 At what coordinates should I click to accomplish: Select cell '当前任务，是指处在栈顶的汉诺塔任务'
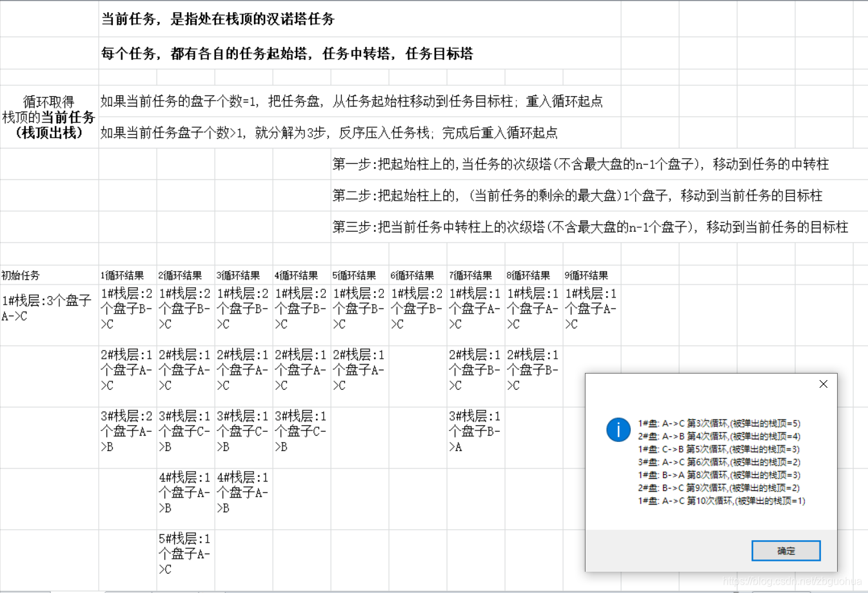[360, 19]
